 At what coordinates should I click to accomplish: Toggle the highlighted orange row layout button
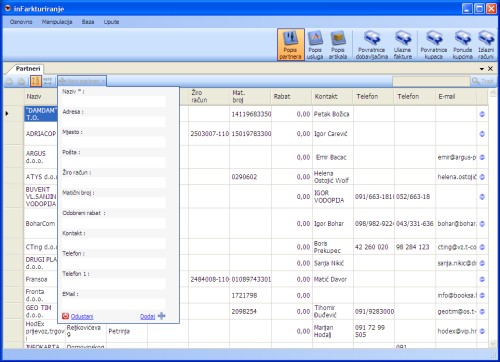tap(36, 81)
